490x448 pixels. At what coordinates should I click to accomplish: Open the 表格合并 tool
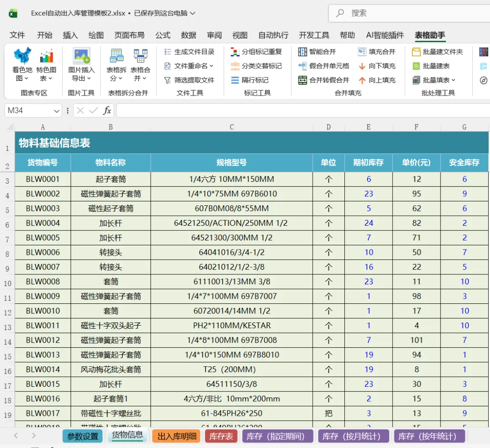[x=140, y=64]
